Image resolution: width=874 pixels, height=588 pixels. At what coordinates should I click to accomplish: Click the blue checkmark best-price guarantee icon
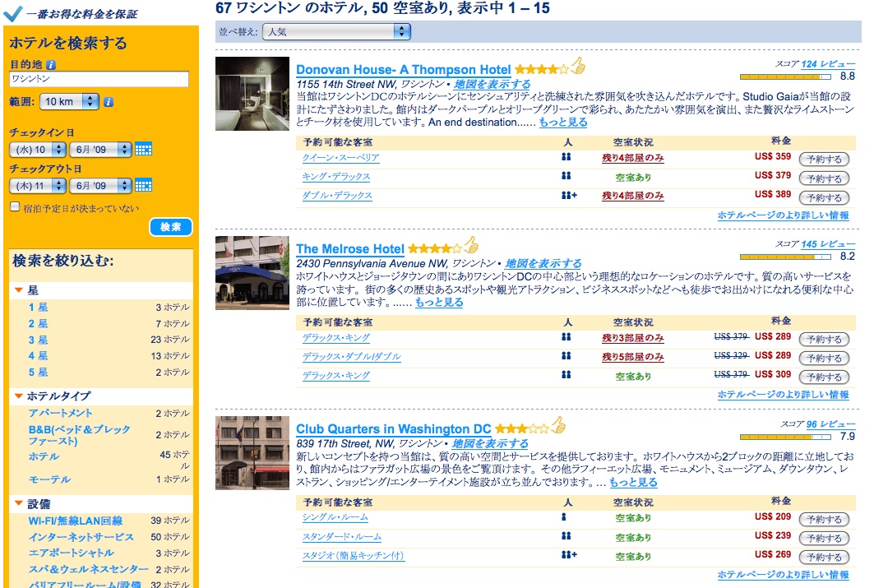point(13,13)
